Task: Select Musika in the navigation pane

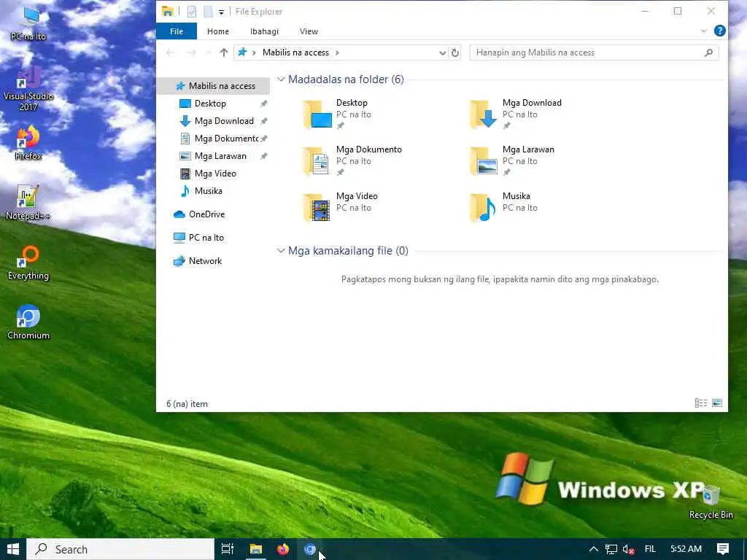Action: coord(208,191)
